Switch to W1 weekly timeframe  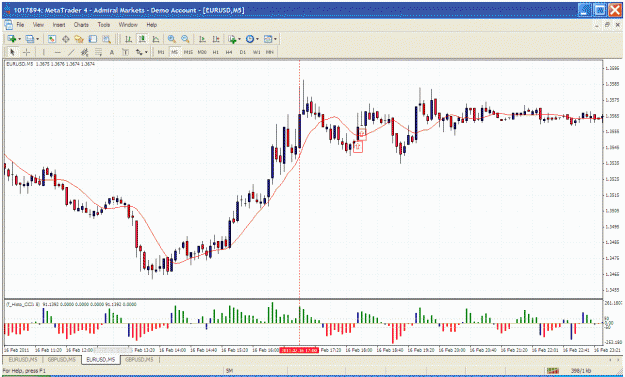(x=257, y=52)
